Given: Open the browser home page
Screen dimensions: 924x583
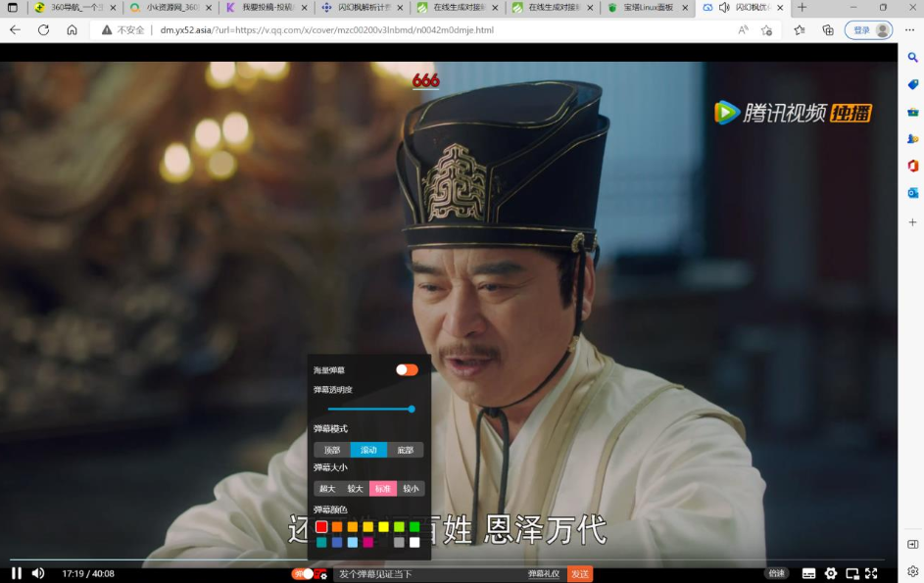Looking at the screenshot, I should pos(72,30).
